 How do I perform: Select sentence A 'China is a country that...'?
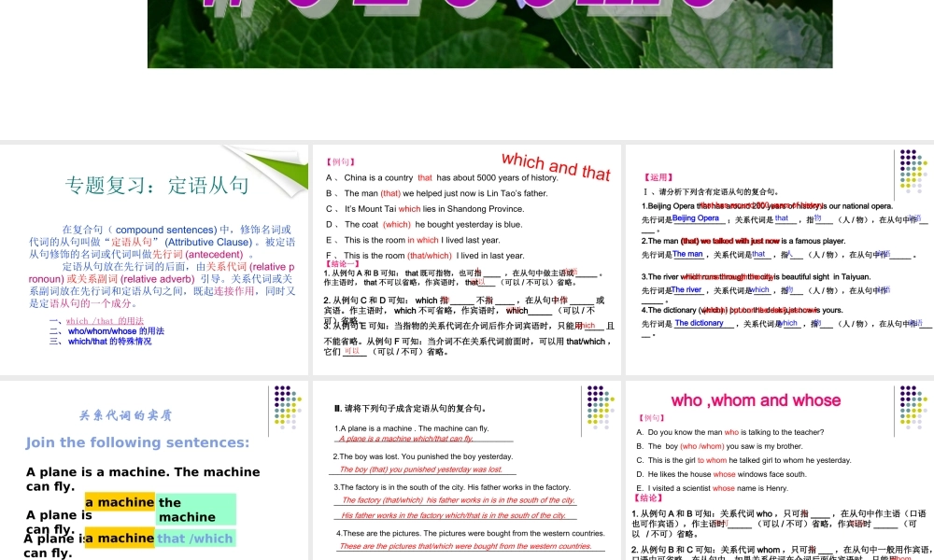click(x=442, y=177)
